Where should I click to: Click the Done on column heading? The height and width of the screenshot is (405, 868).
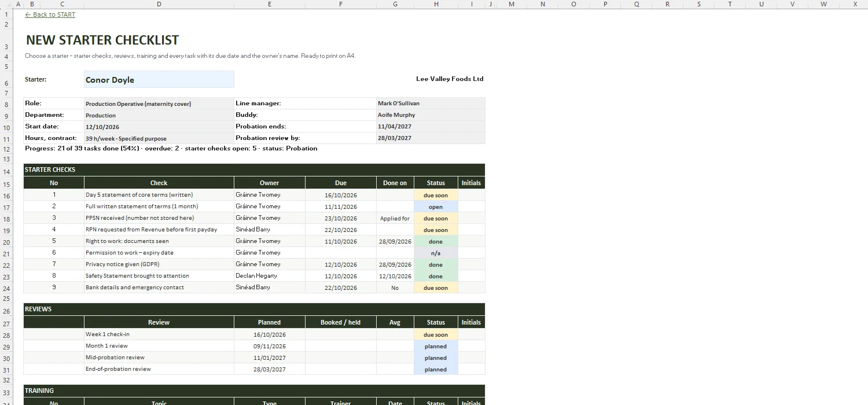395,183
